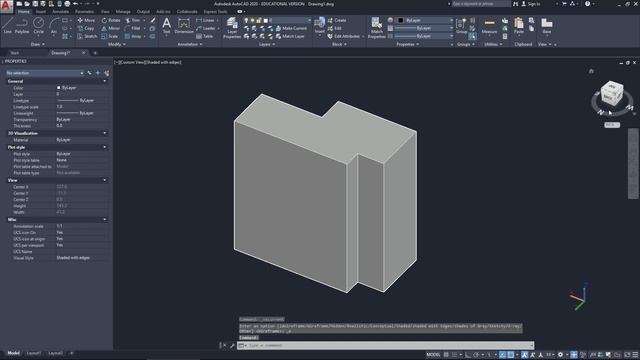Click Make Current layer button
640x360 pixels.
291,28
